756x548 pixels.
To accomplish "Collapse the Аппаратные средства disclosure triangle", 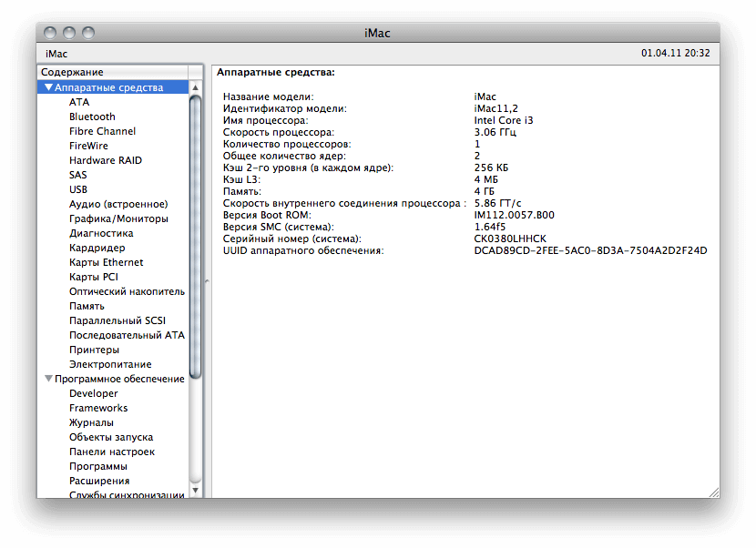I will pyautogui.click(x=48, y=87).
